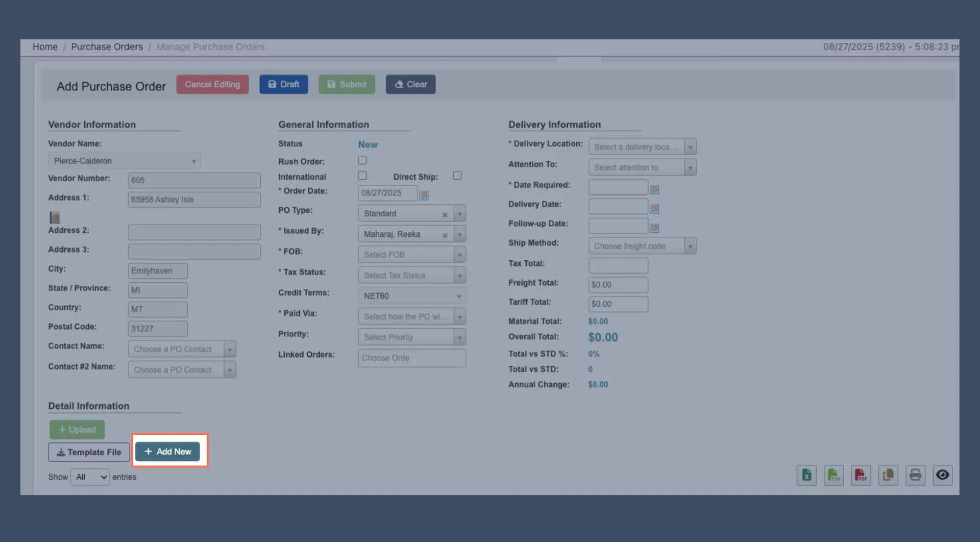Click the Clear button
The image size is (980, 542).
click(x=410, y=84)
